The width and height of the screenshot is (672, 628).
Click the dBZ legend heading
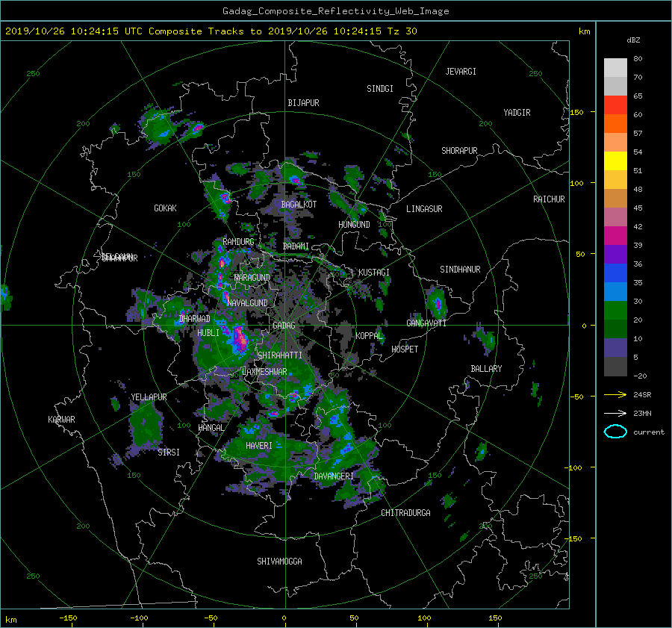click(x=633, y=40)
